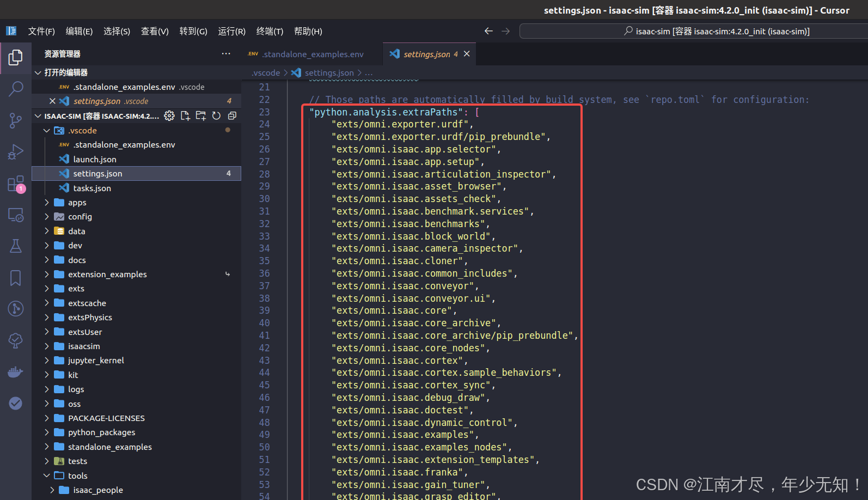Open the Explorer view in activity bar

coord(15,57)
